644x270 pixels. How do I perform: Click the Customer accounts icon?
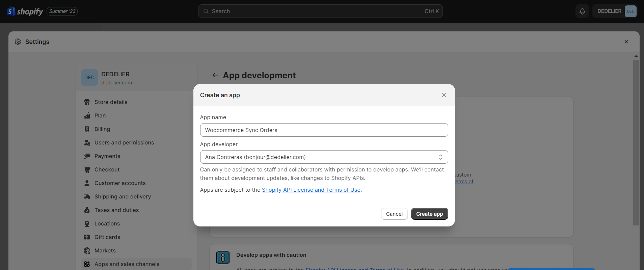[x=87, y=183]
